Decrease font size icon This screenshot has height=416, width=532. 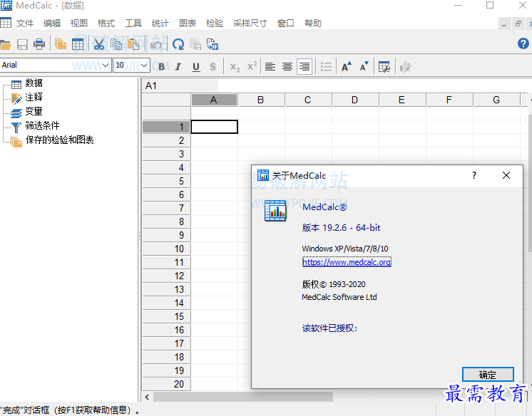click(x=364, y=66)
